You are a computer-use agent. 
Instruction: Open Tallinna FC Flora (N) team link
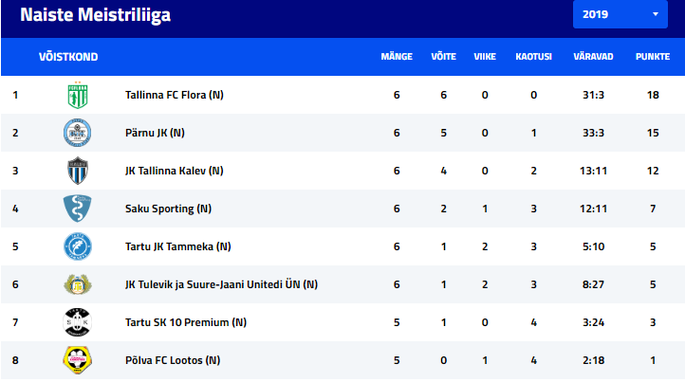pyautogui.click(x=174, y=95)
